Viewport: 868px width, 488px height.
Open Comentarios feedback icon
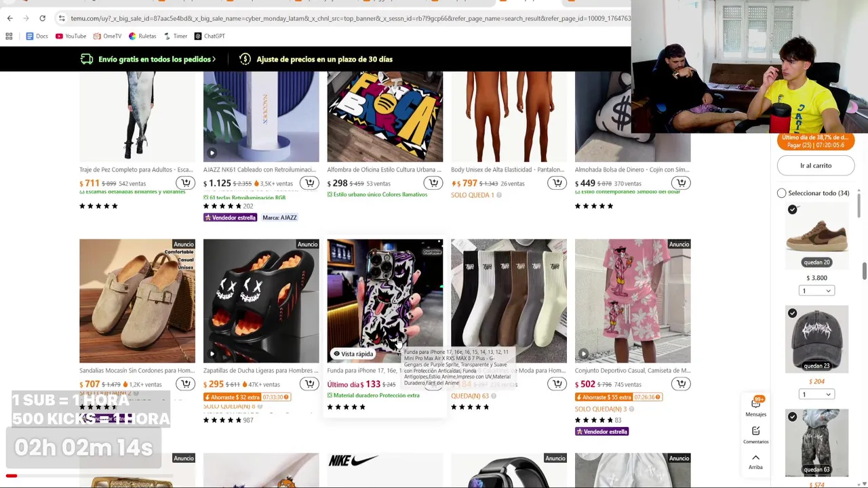tap(755, 434)
